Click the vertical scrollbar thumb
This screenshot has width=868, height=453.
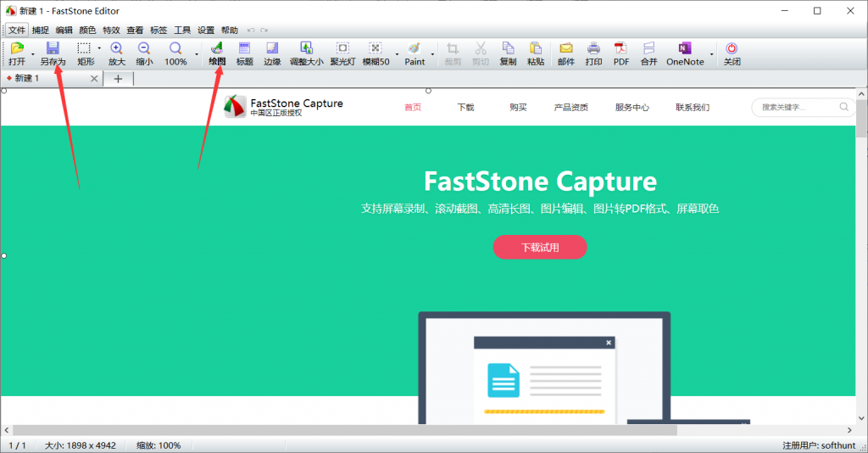861,119
